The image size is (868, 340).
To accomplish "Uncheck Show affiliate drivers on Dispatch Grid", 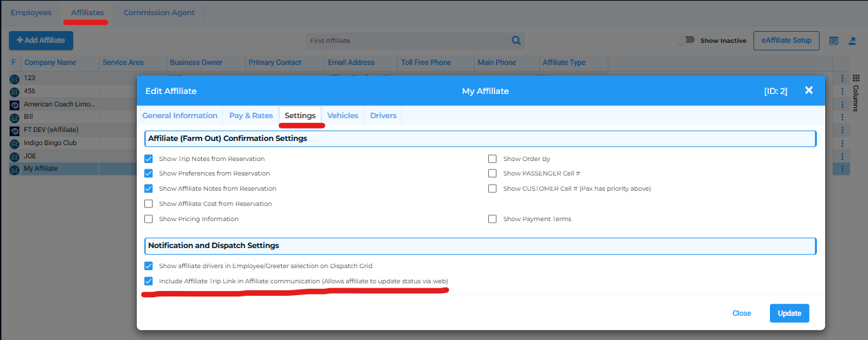I will [148, 266].
